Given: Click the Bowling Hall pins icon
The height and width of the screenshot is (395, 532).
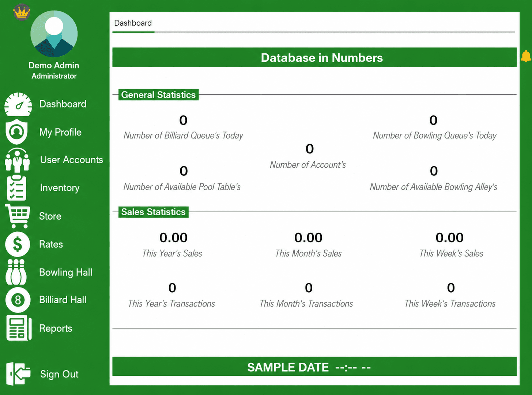Looking at the screenshot, I should coord(16,272).
